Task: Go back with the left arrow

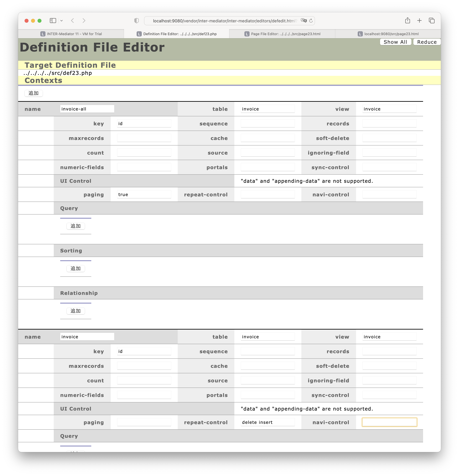Action: tap(73, 21)
